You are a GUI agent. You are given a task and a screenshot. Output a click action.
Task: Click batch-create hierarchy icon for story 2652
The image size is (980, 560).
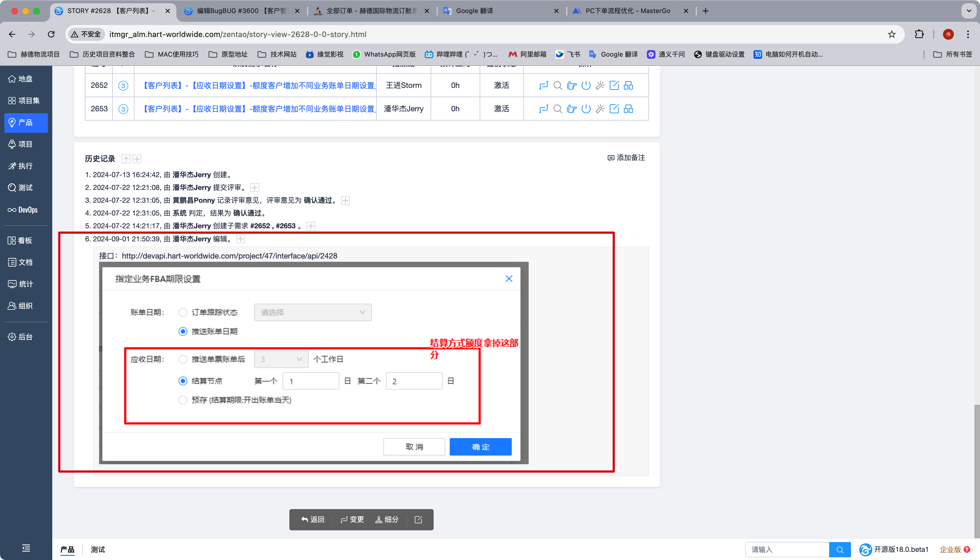(628, 85)
